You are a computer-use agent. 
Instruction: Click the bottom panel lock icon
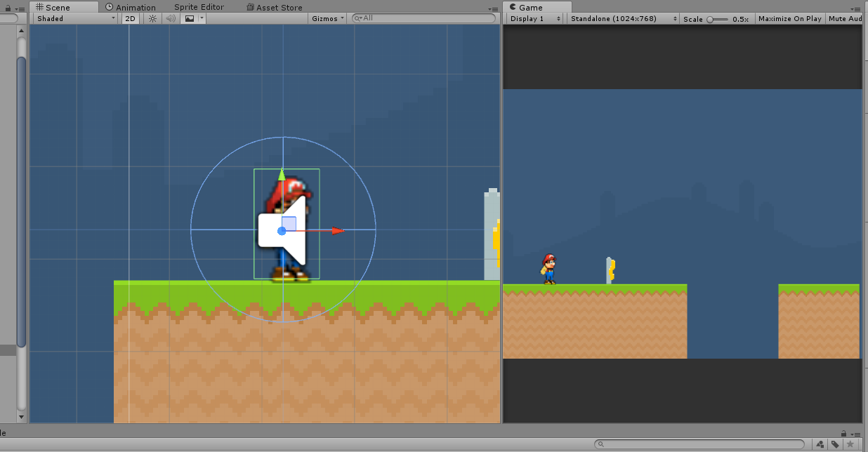click(843, 434)
